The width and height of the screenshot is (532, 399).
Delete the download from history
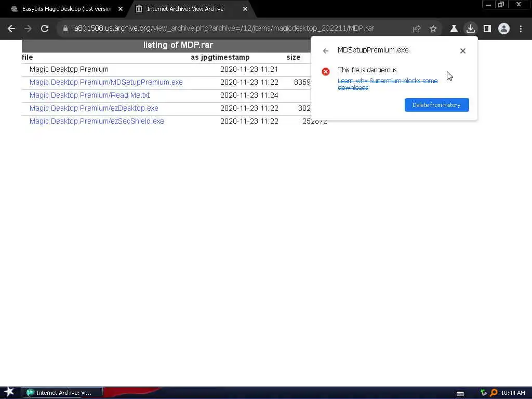click(436, 105)
